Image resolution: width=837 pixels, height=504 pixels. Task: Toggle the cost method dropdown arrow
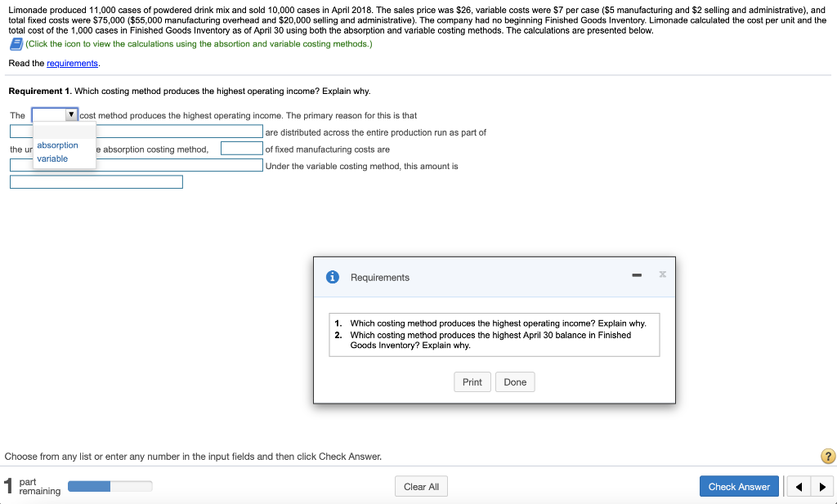71,114
